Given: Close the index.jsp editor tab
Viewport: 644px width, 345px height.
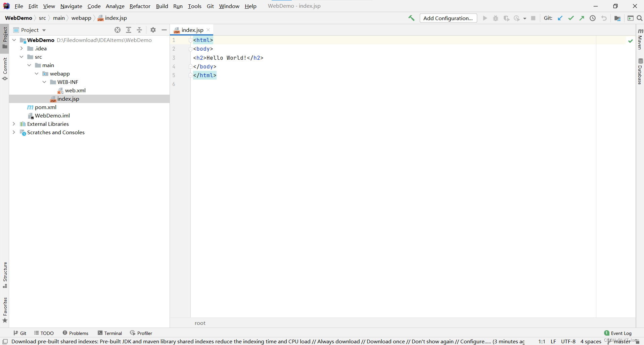Looking at the screenshot, I should point(208,30).
